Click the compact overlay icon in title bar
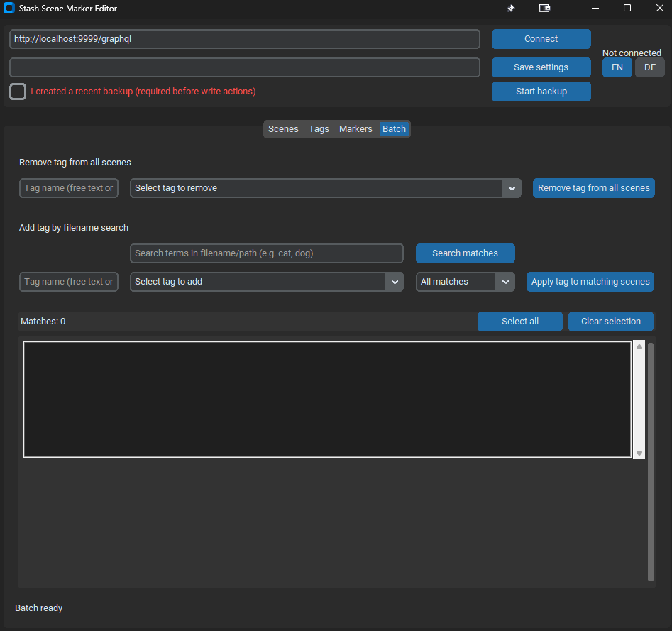Image resolution: width=672 pixels, height=631 pixels. (x=544, y=9)
